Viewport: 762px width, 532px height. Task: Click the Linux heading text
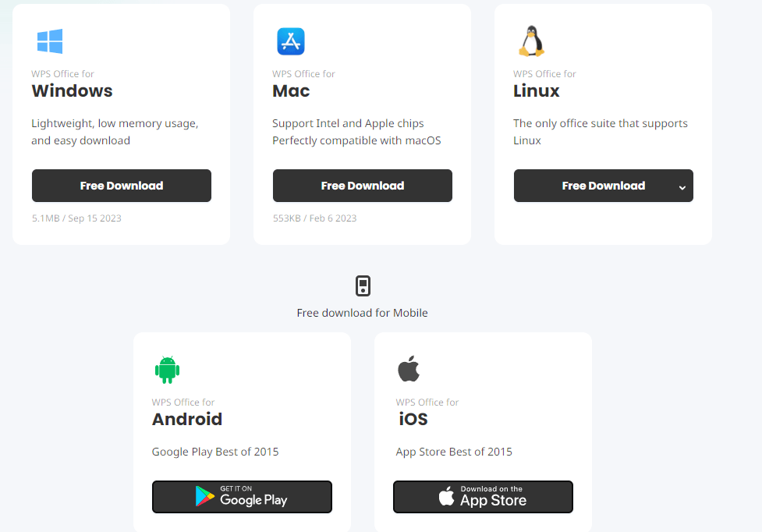537,90
